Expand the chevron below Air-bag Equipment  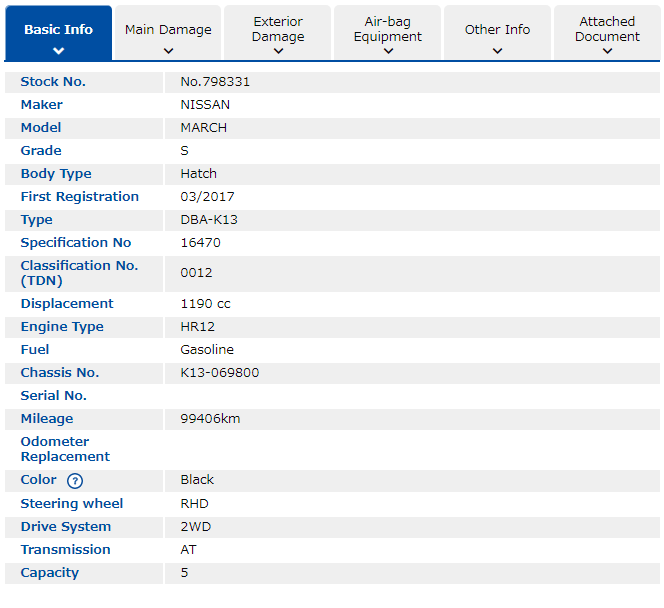tap(388, 51)
